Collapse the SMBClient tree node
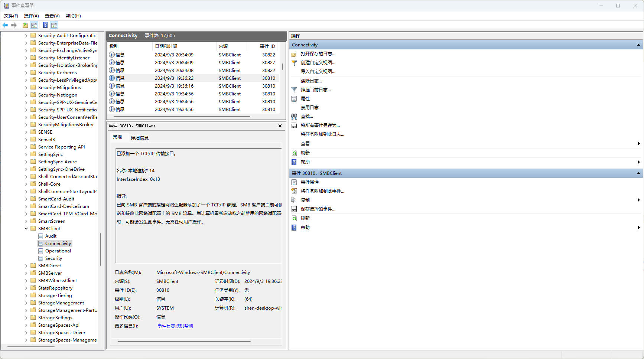 click(x=26, y=229)
